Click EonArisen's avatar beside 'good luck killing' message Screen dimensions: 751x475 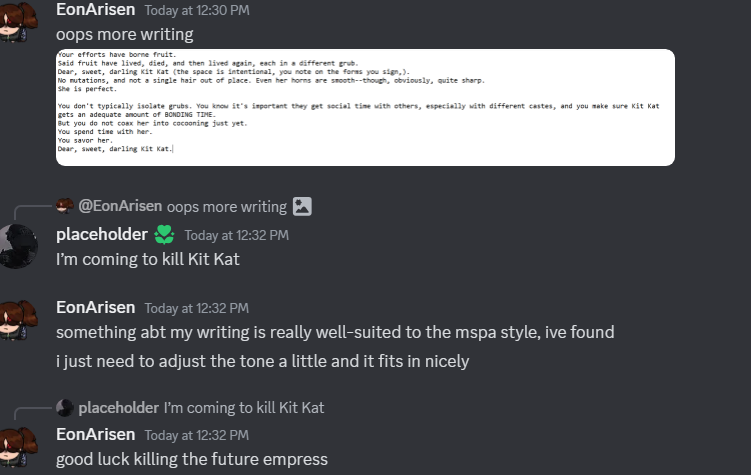(17, 446)
